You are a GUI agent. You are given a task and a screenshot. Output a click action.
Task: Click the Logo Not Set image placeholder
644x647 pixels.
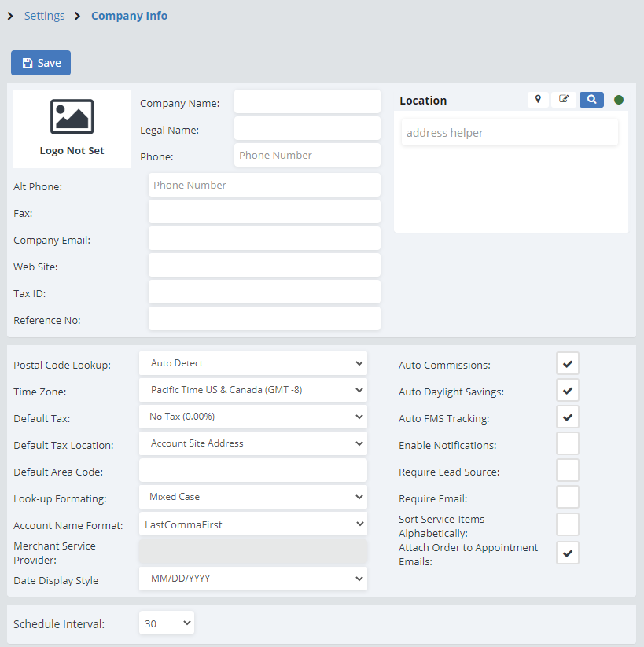click(x=72, y=128)
